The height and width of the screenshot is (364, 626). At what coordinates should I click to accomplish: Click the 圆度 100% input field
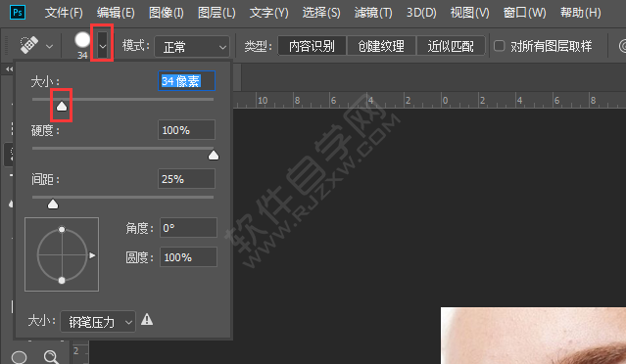pyautogui.click(x=188, y=257)
